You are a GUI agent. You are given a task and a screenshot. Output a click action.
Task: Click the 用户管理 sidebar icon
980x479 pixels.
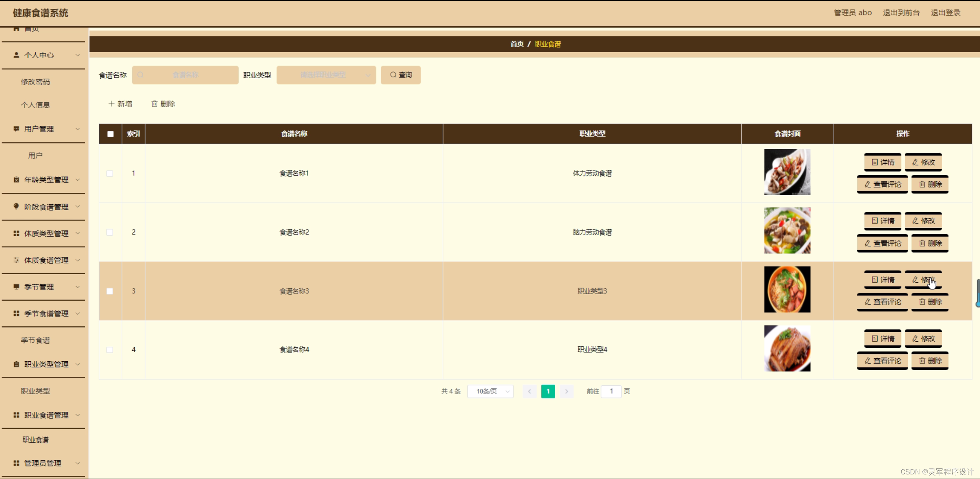pos(16,129)
